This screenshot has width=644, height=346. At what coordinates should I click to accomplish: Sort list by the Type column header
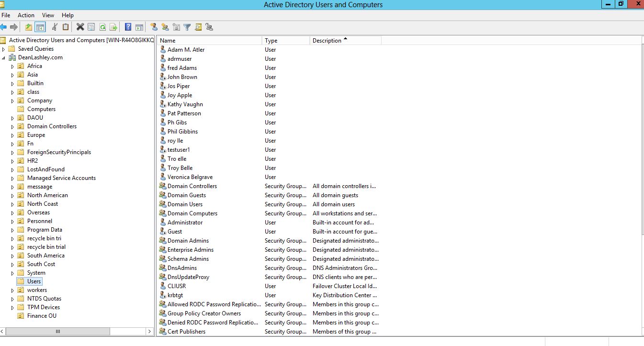click(x=286, y=41)
